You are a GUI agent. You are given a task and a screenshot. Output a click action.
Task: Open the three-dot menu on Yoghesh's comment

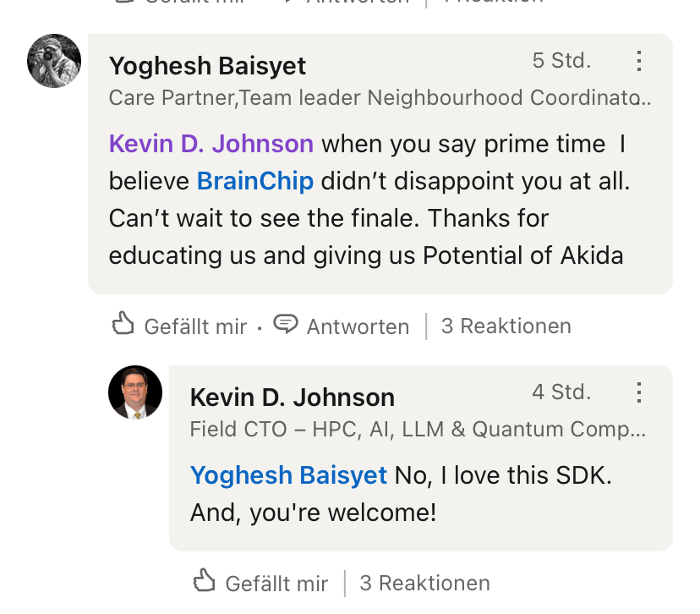coord(639,61)
